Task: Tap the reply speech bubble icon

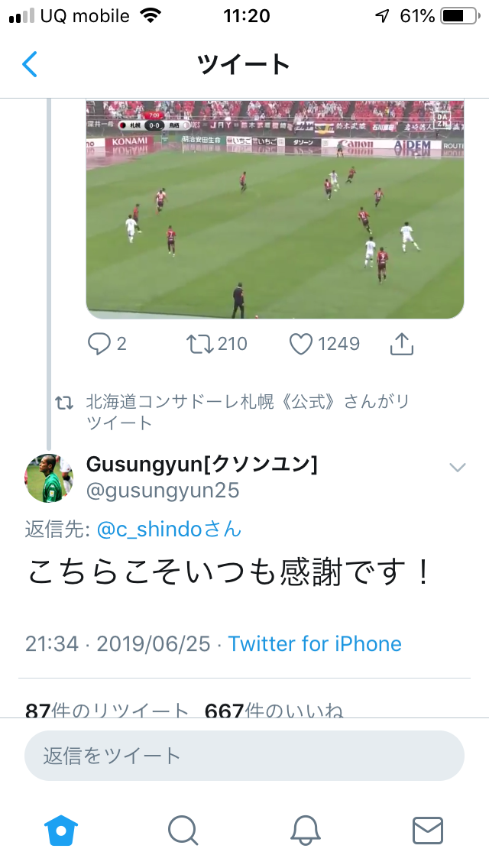Action: pos(99,345)
